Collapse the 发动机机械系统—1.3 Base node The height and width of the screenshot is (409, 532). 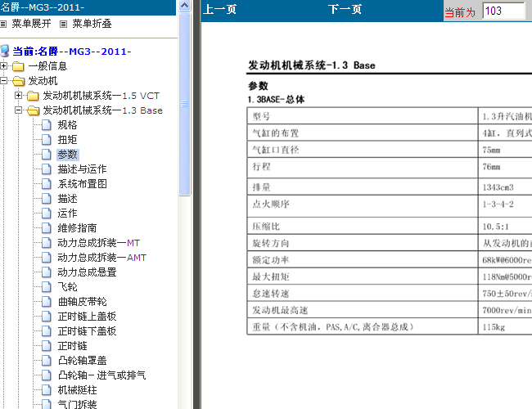[18, 110]
